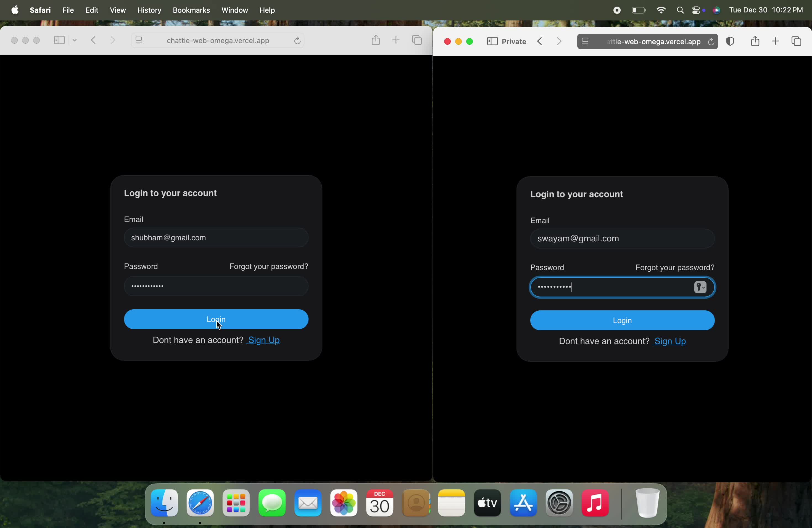Click the left window address bar URL

pyautogui.click(x=218, y=41)
